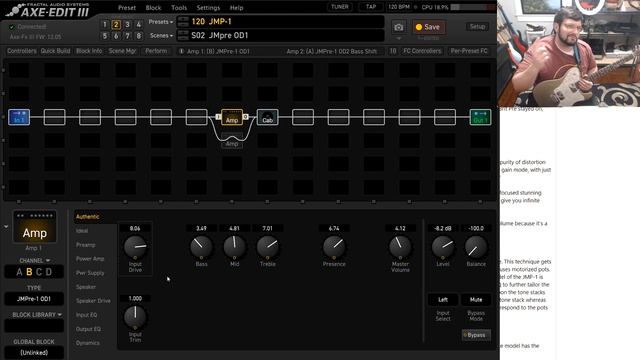Switch amp to channel D
Image resolution: width=640 pixels, height=360 pixels.
[49, 272]
